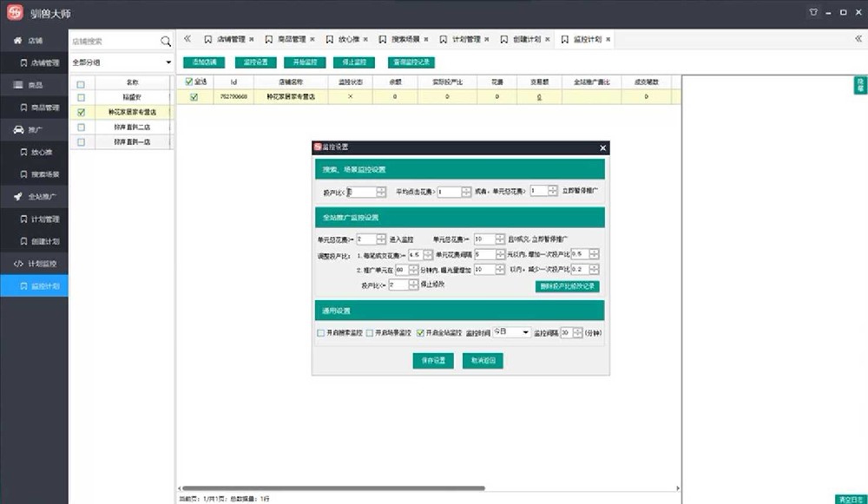Screen dimensions: 868x504
Task: Click the double-chevron at far right of tab bar
Action: tap(858, 39)
